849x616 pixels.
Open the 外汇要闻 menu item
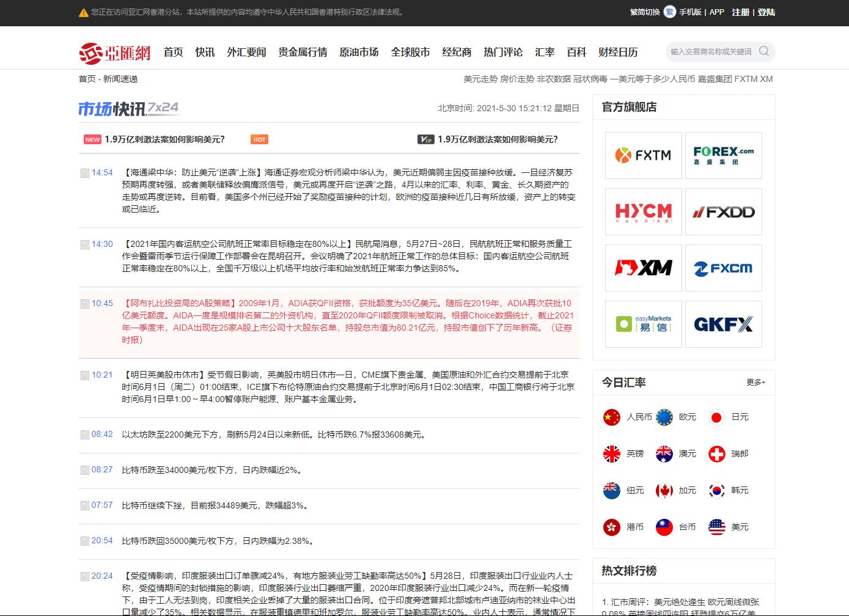click(x=246, y=53)
